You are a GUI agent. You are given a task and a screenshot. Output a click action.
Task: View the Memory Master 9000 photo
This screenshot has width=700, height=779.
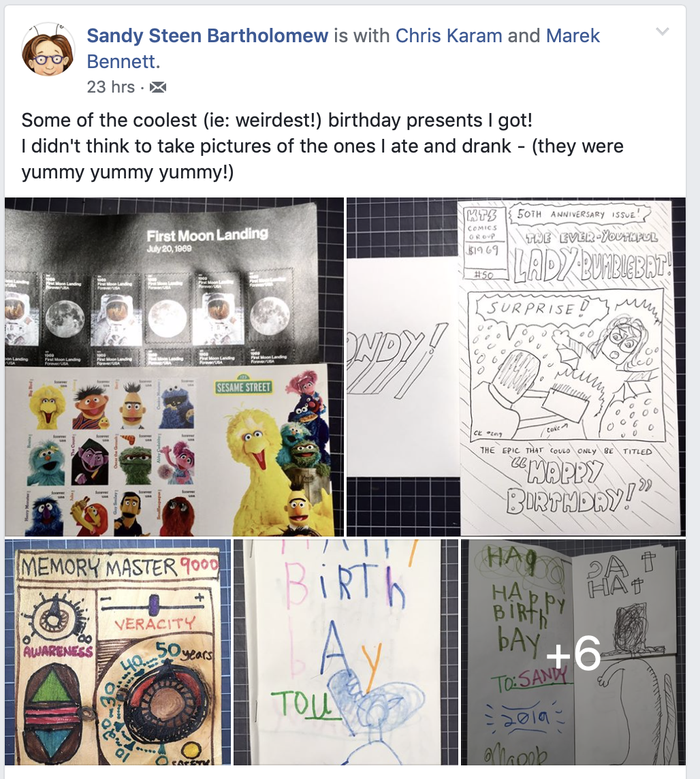(118, 652)
